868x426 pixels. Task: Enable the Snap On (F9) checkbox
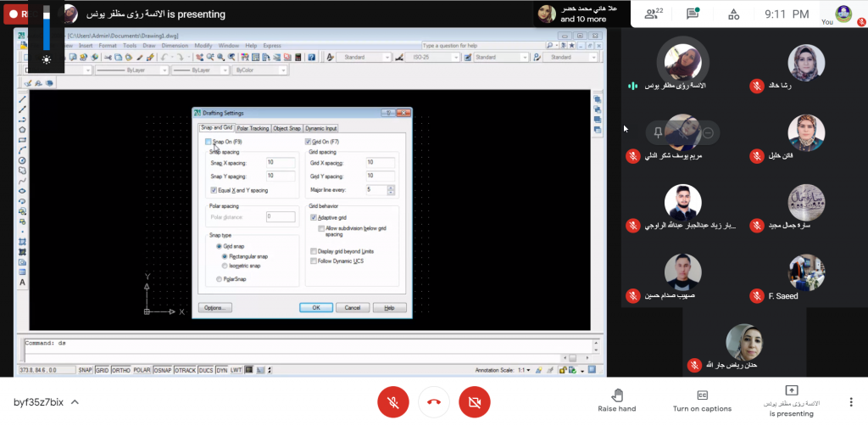209,142
